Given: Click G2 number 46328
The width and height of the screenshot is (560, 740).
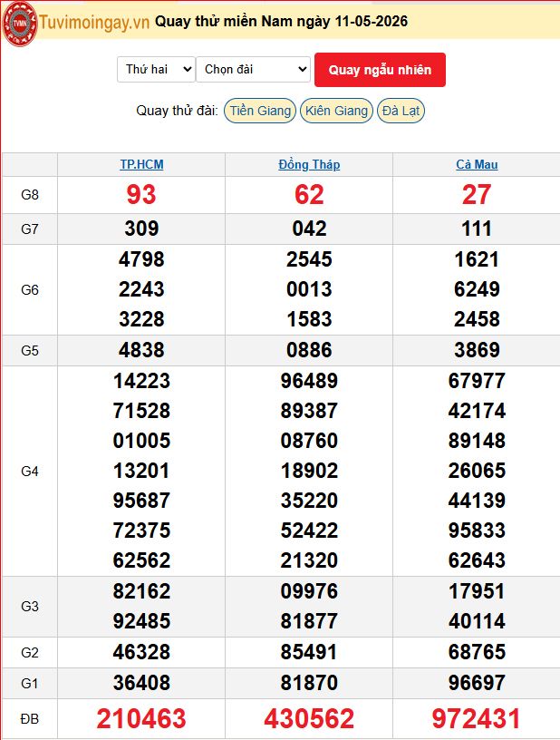Looking at the screenshot, I should pos(141,652).
